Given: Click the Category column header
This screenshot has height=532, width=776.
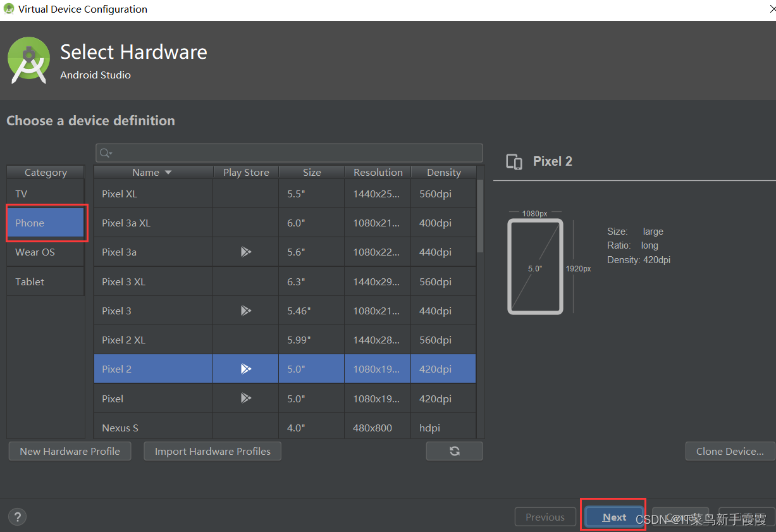Looking at the screenshot, I should point(46,172).
